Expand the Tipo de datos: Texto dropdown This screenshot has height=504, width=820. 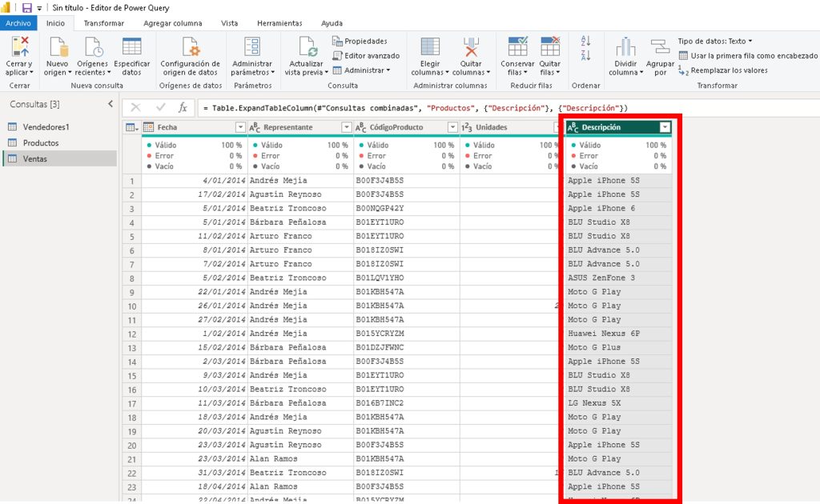click(714, 41)
